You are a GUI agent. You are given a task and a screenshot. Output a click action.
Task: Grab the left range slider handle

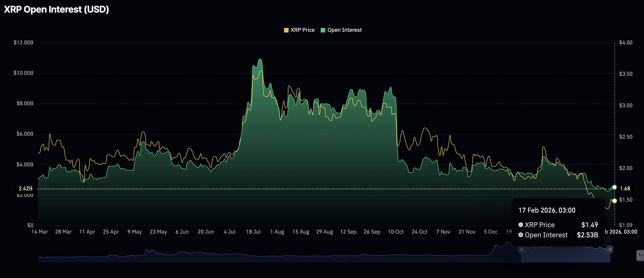(x=521, y=249)
